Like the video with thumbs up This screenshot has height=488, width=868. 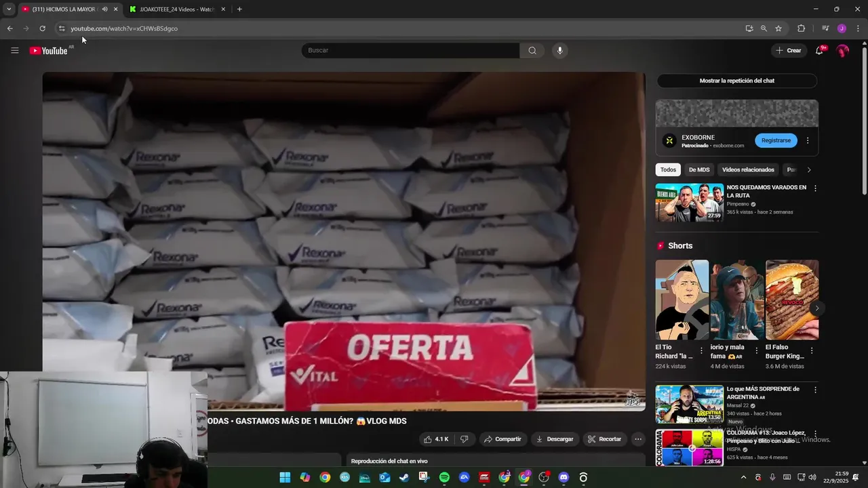436,439
